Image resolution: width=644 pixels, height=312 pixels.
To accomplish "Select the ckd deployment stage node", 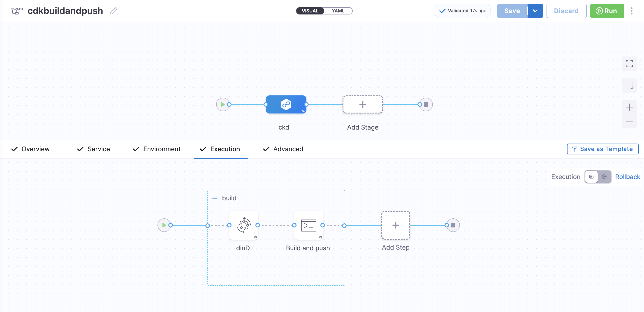I will click(x=286, y=104).
